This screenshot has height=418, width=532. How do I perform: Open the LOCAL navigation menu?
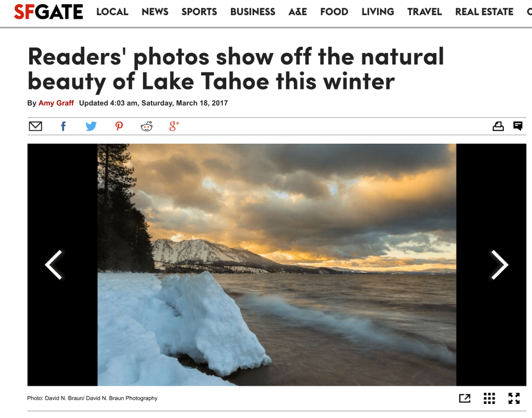click(112, 12)
